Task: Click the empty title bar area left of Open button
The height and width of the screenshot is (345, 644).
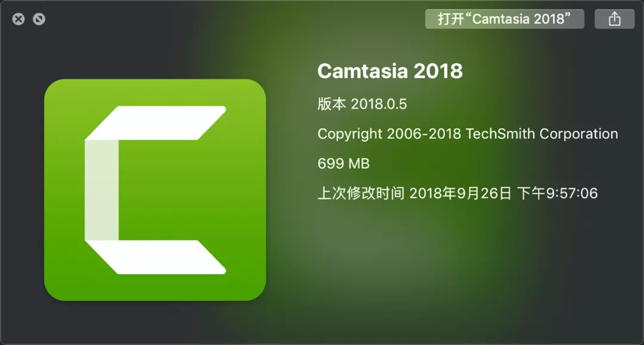Action: [x=234, y=19]
